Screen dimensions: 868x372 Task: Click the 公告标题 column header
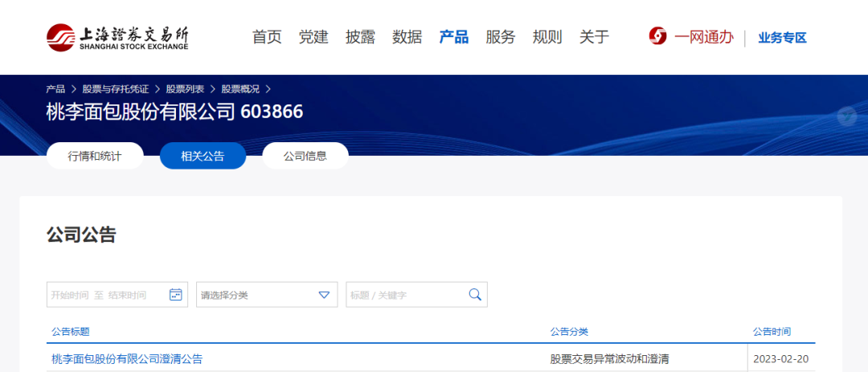point(70,332)
